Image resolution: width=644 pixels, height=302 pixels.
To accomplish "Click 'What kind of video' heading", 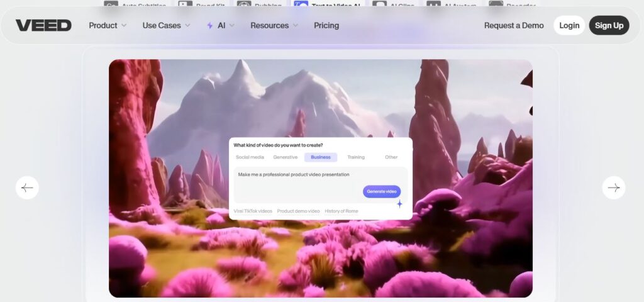I will coord(278,145).
